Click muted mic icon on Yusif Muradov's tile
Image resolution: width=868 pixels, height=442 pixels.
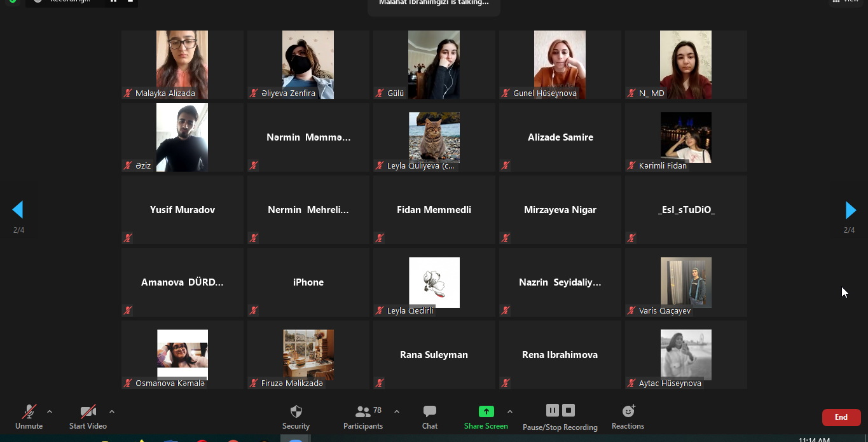128,238
